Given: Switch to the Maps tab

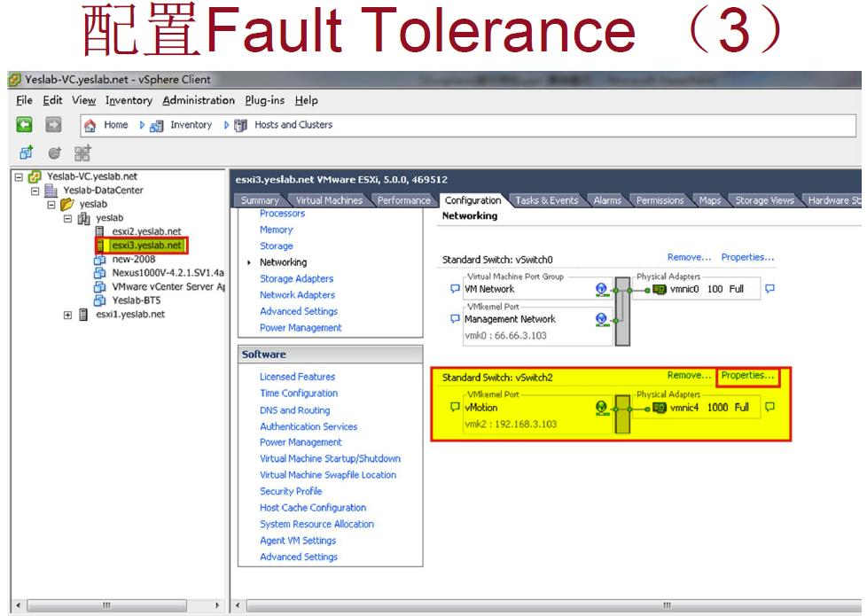Looking at the screenshot, I should pos(709,200).
